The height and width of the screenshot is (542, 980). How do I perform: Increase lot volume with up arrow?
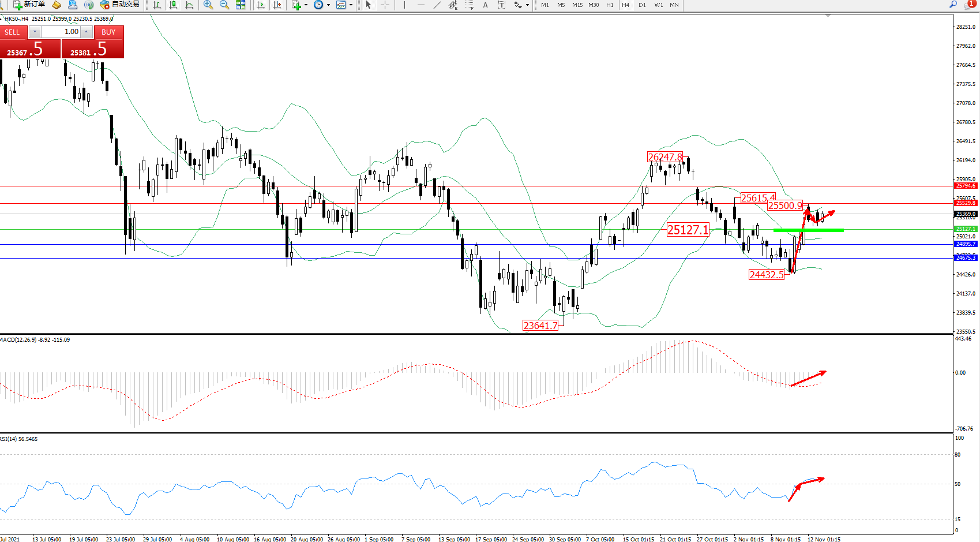pos(87,32)
